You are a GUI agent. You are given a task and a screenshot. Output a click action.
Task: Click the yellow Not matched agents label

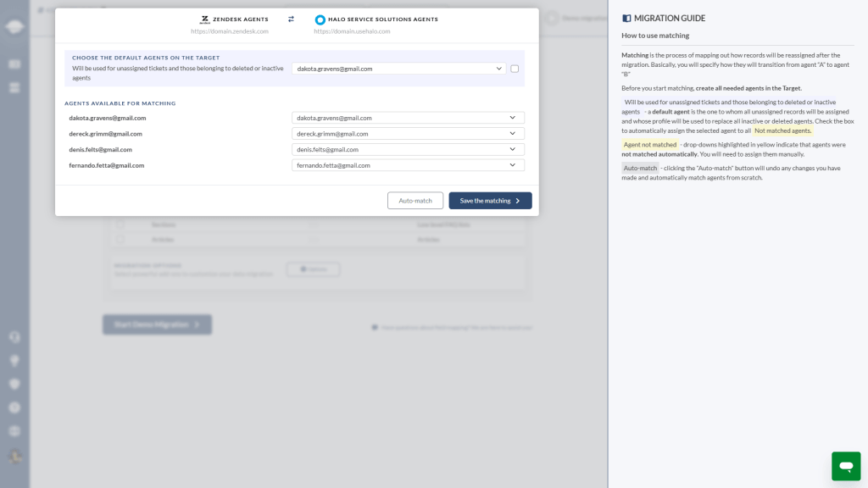pos(782,130)
